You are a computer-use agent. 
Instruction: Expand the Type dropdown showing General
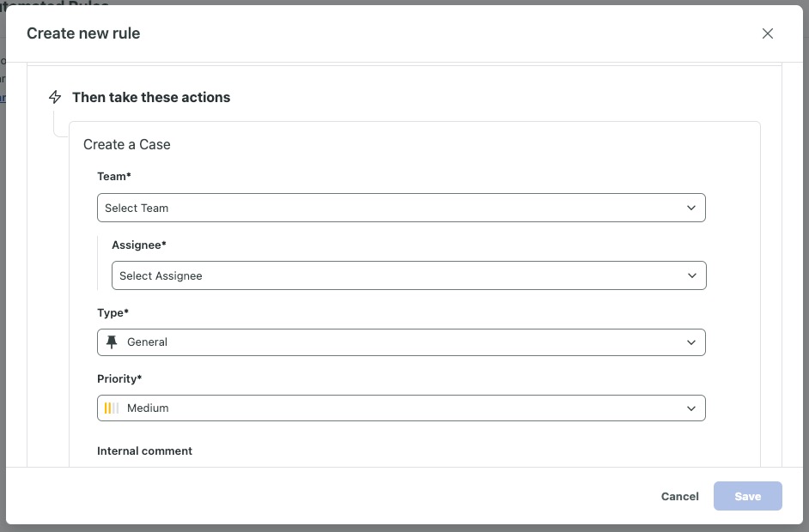click(x=691, y=342)
